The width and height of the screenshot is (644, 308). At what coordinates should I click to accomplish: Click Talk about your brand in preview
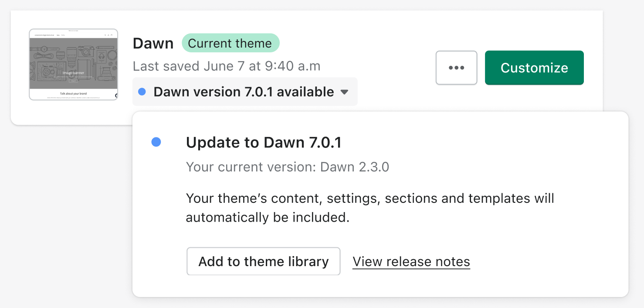73,93
